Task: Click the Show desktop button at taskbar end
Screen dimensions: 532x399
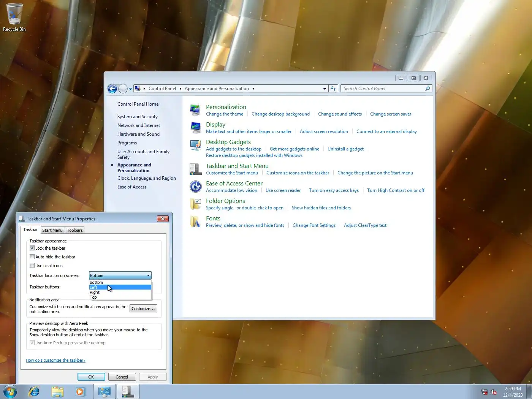Action: tap(529, 391)
